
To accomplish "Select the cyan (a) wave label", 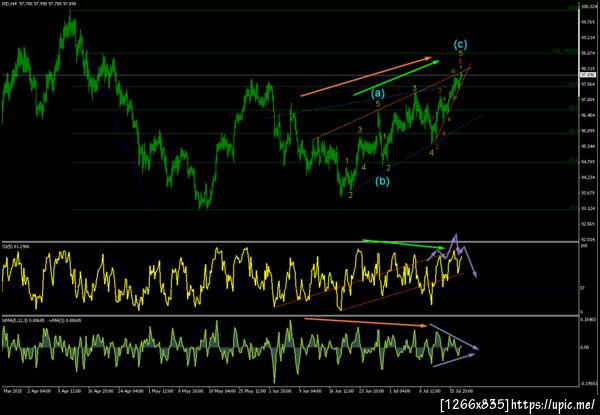I will 378,93.
